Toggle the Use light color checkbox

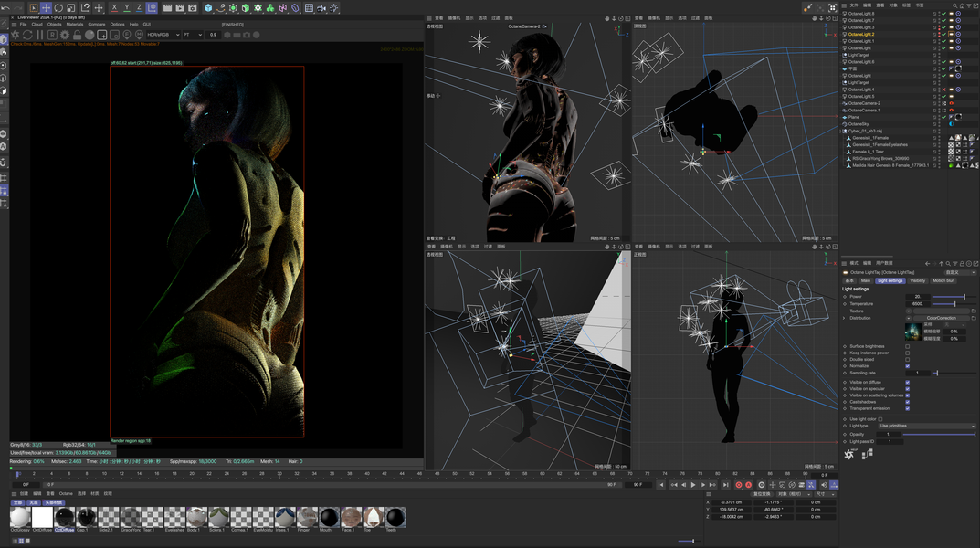click(x=881, y=419)
